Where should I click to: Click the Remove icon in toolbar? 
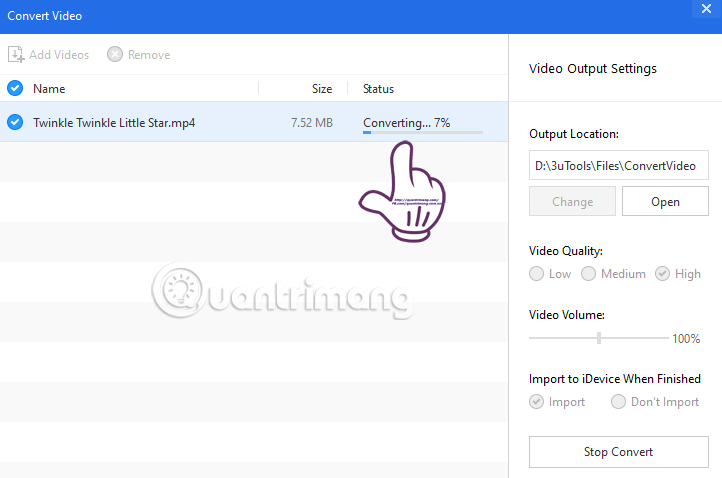pyautogui.click(x=115, y=55)
